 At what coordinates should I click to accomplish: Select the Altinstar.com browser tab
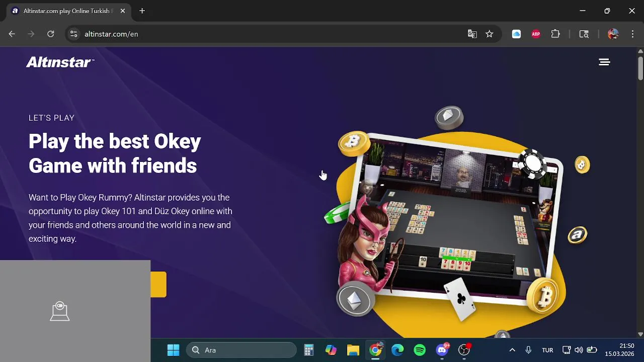coord(69,11)
